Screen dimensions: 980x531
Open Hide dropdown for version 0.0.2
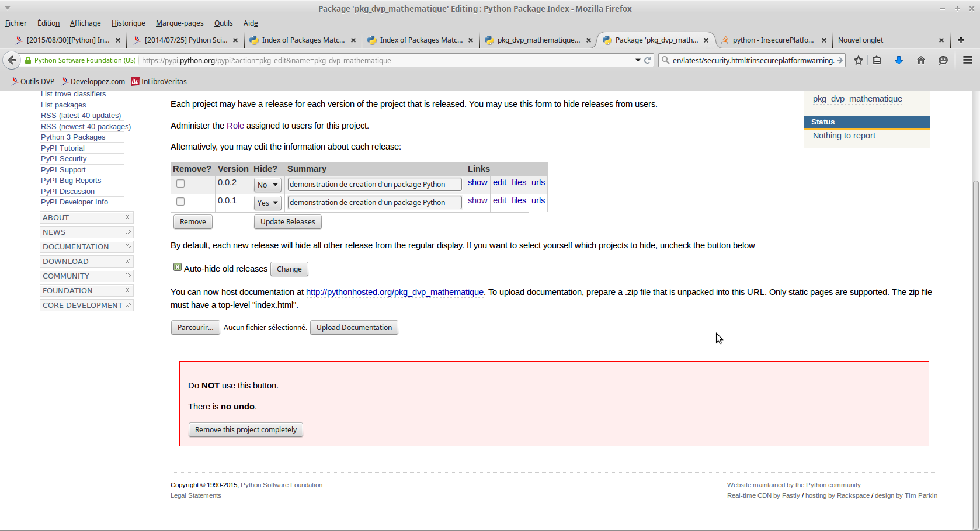267,185
